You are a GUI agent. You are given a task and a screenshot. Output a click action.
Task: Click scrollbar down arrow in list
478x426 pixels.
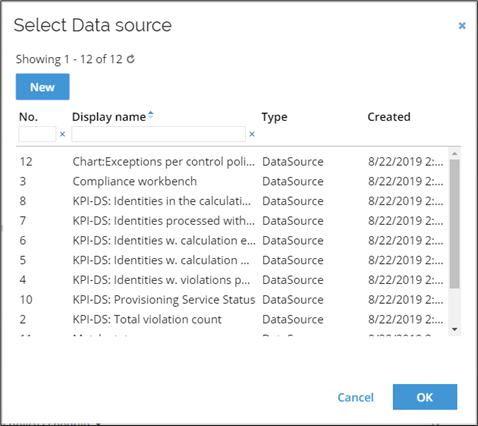pos(455,329)
